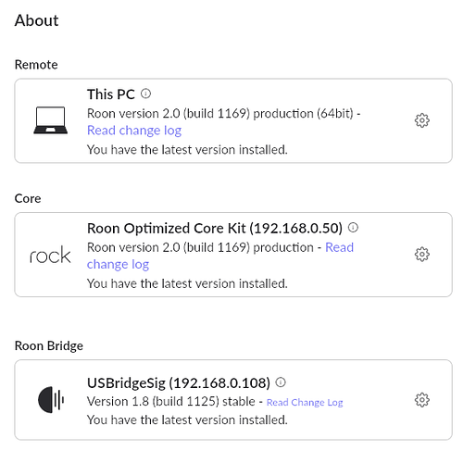This screenshot has width=476, height=463.
Task: Open Read Change Log link for USBridgeSig
Action: click(x=305, y=402)
